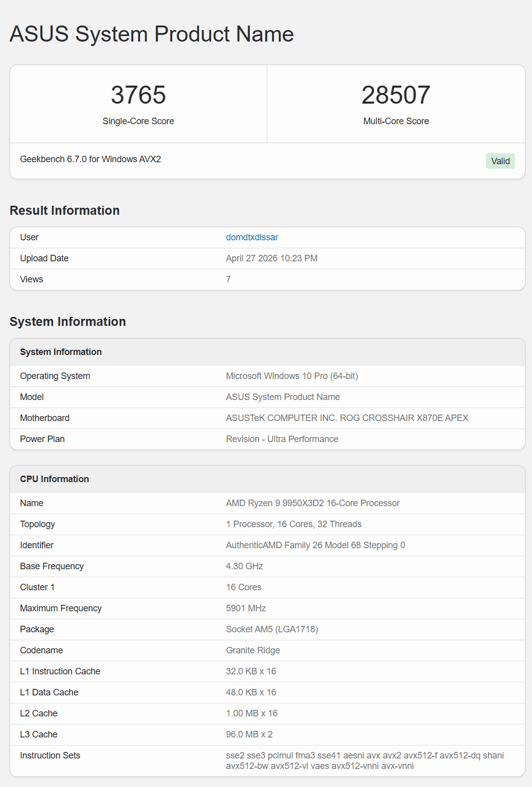Select topology 1 Processor, 16 Cores, 32 Threads
Viewport: 532px width, 787px height.
[294, 524]
